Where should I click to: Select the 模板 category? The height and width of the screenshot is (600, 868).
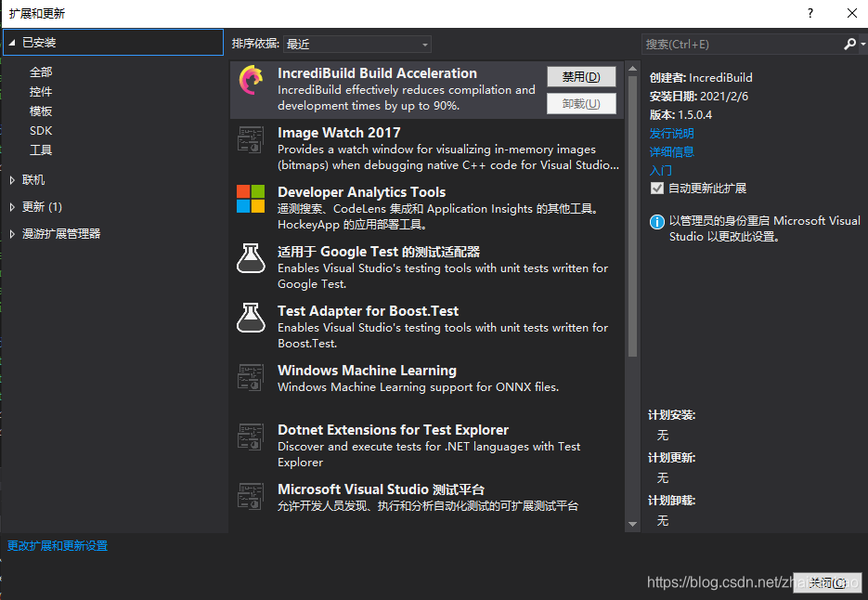click(x=41, y=111)
